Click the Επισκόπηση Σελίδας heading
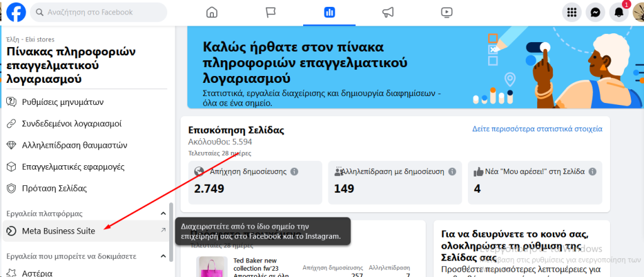The height and width of the screenshot is (277, 644). coord(236,130)
